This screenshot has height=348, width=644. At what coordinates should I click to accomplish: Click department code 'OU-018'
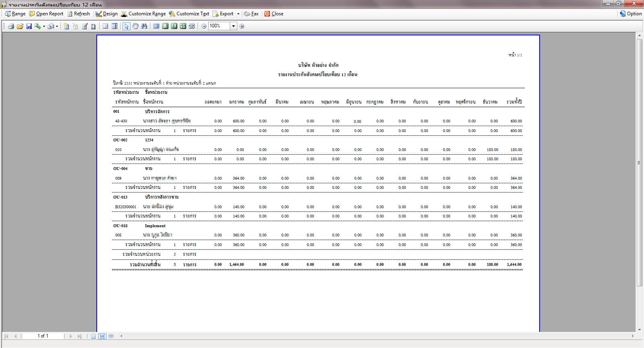[120, 226]
